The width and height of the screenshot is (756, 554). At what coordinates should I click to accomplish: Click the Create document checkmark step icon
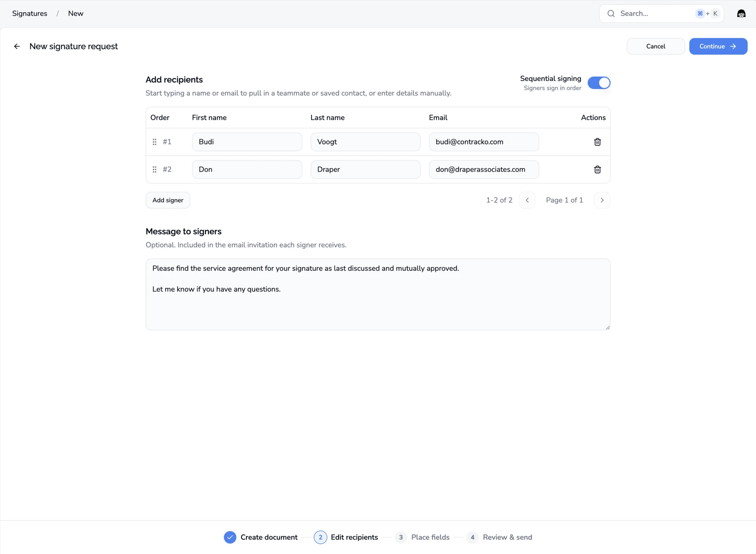click(230, 537)
